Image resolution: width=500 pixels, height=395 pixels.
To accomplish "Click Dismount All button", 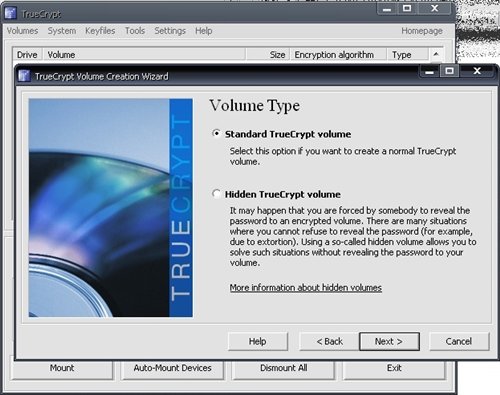I will 284,369.
